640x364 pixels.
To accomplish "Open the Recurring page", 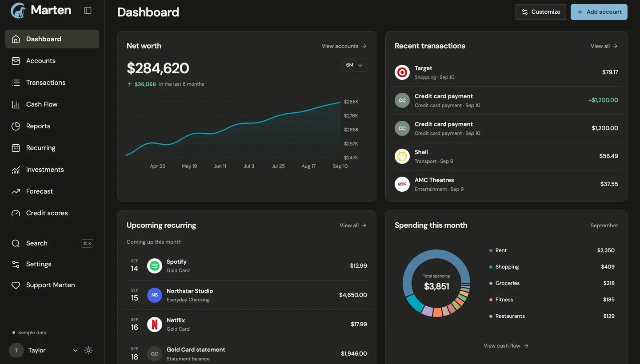I will 52,148.
